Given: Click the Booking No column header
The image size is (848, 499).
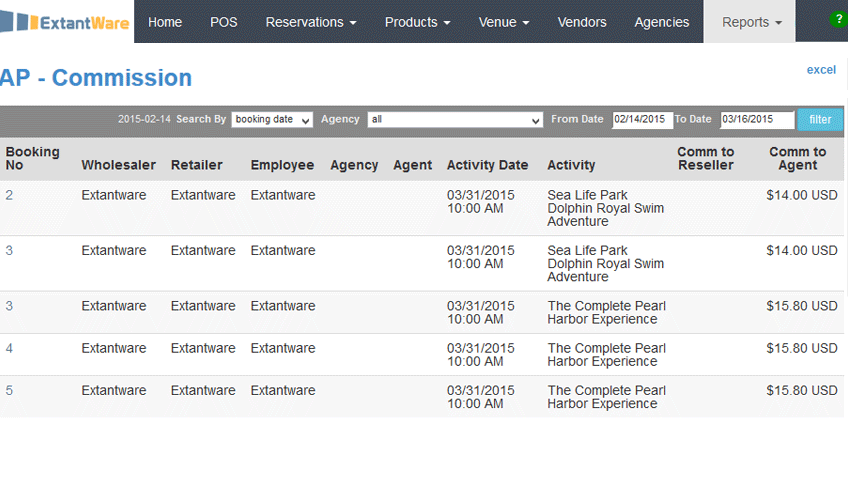Looking at the screenshot, I should [x=32, y=158].
